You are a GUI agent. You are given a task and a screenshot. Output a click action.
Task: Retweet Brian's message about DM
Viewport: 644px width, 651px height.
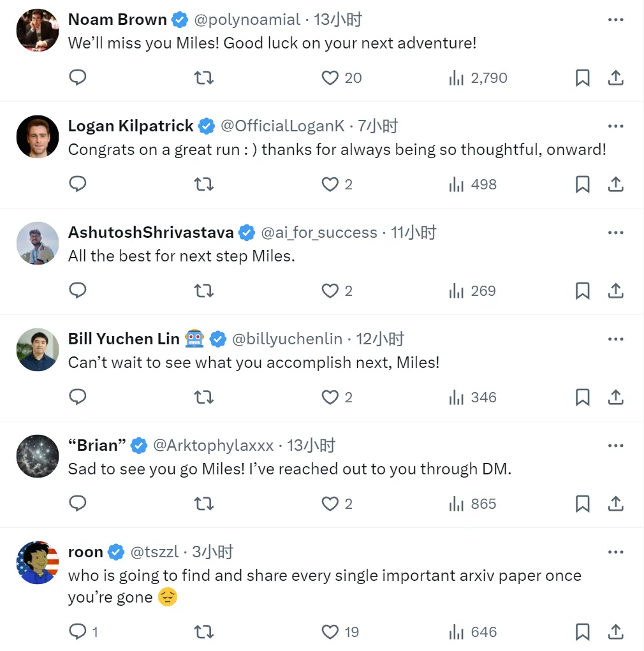pyautogui.click(x=204, y=504)
